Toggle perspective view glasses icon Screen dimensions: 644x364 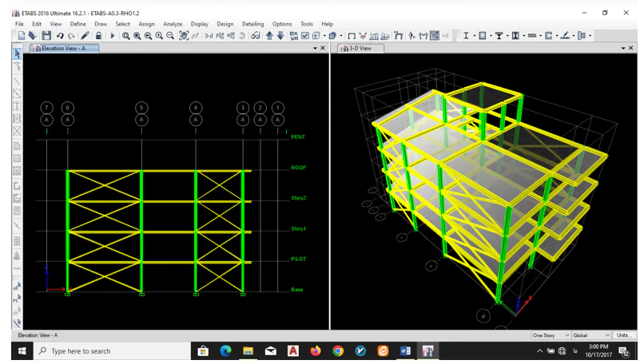tap(256, 36)
